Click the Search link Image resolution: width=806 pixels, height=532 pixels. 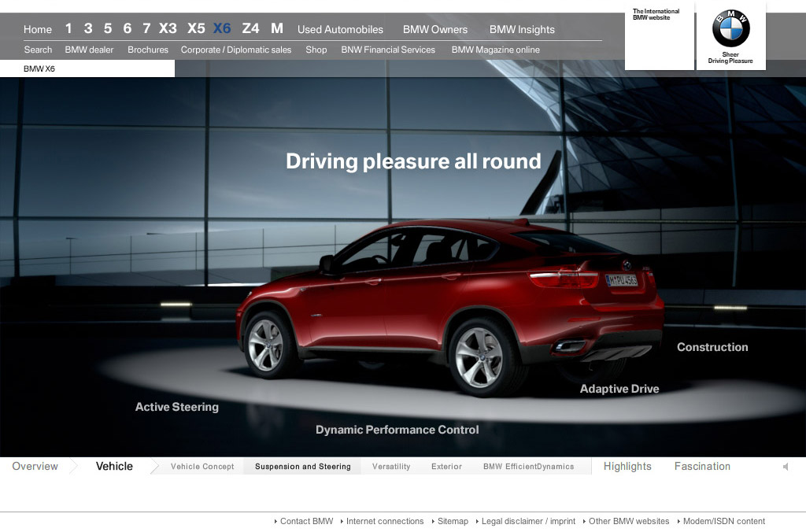38,50
